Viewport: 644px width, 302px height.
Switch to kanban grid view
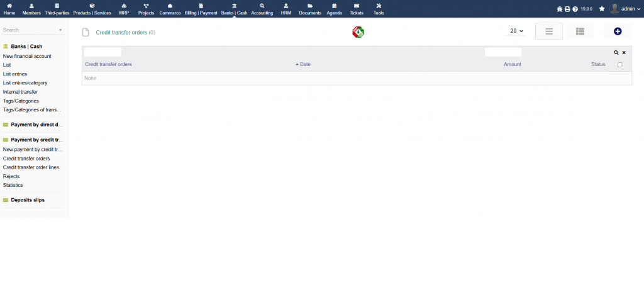point(580,31)
